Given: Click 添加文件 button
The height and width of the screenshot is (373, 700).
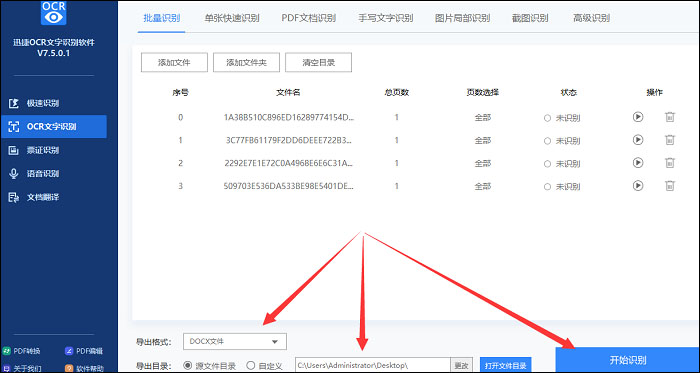Looking at the screenshot, I should point(174,62).
